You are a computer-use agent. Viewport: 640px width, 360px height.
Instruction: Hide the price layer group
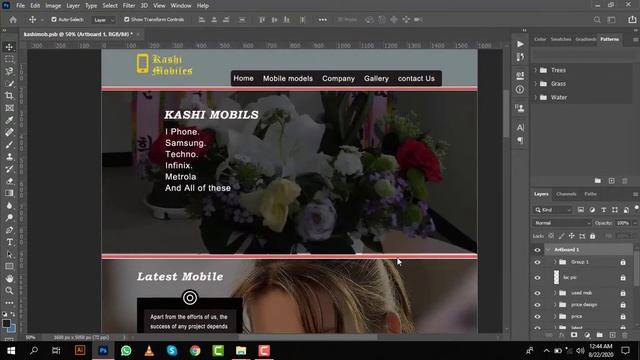538,317
